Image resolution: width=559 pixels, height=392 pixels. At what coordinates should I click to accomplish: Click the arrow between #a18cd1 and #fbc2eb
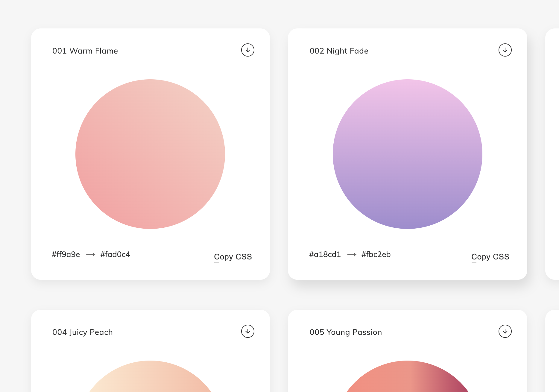tap(352, 255)
